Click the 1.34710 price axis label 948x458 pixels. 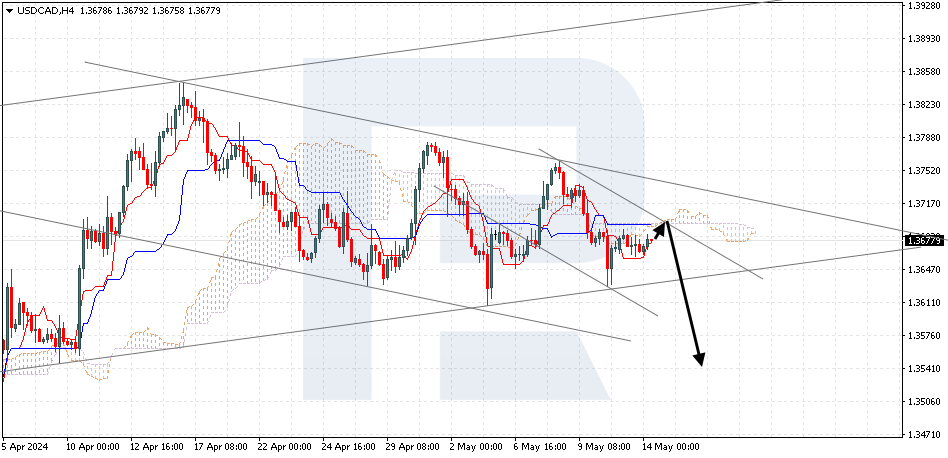(x=924, y=434)
